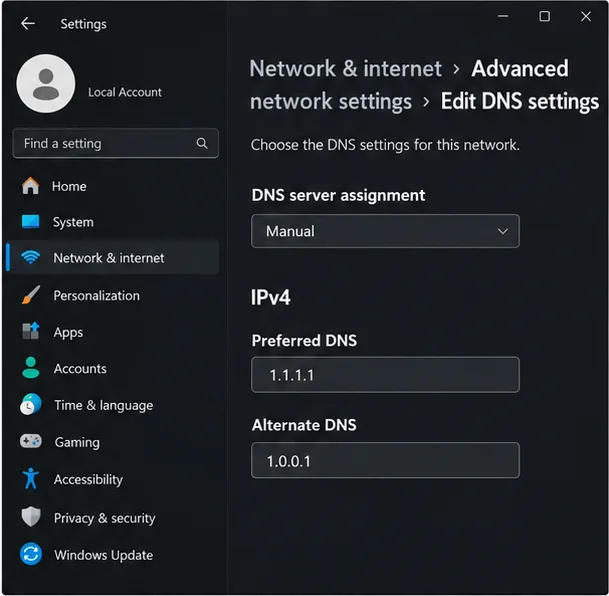Click the Preferred DNS label

(x=304, y=341)
